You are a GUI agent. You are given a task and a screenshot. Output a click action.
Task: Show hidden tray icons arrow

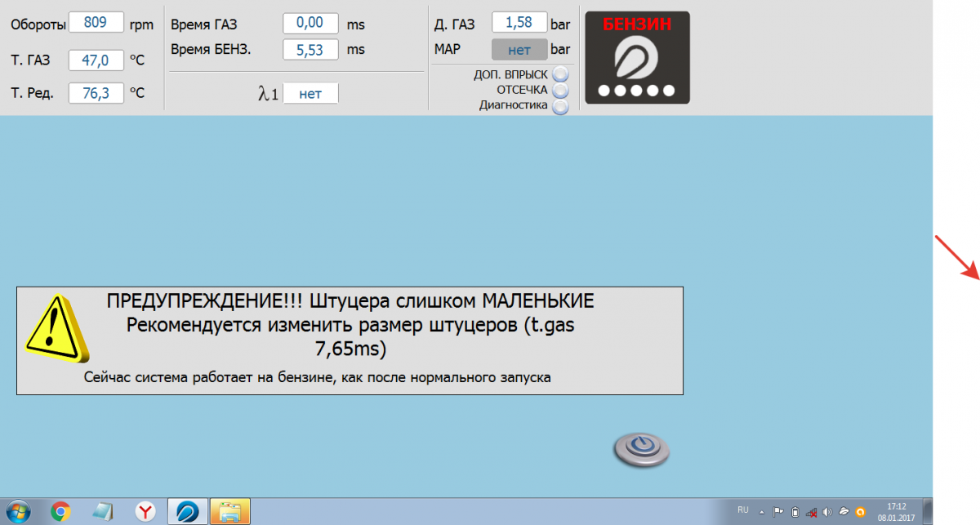click(x=762, y=513)
